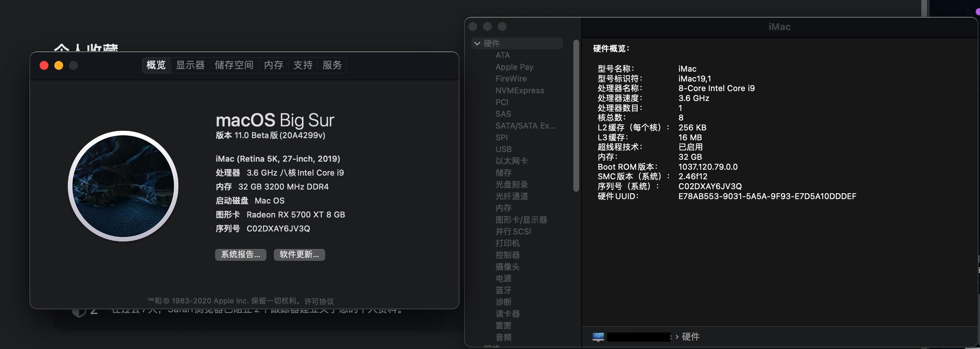Click iMac (Retina 5K, 27-inch, 2019) text
This screenshot has width=980, height=349.
278,159
